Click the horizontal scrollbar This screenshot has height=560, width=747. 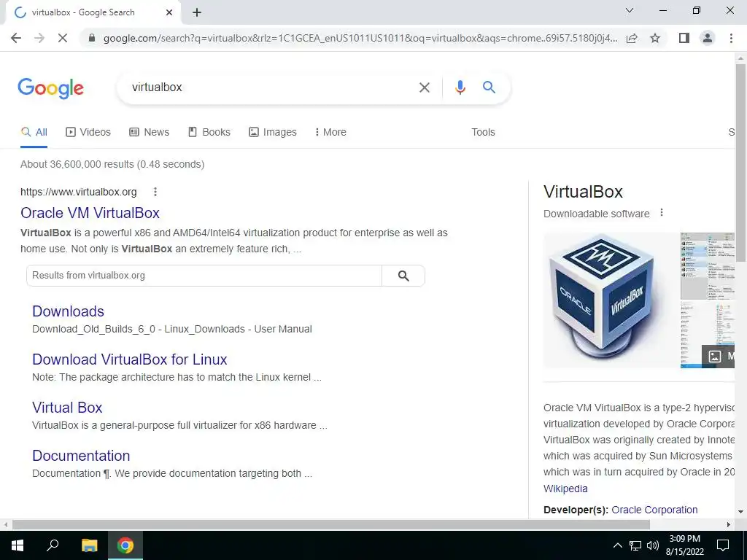[x=330, y=524]
